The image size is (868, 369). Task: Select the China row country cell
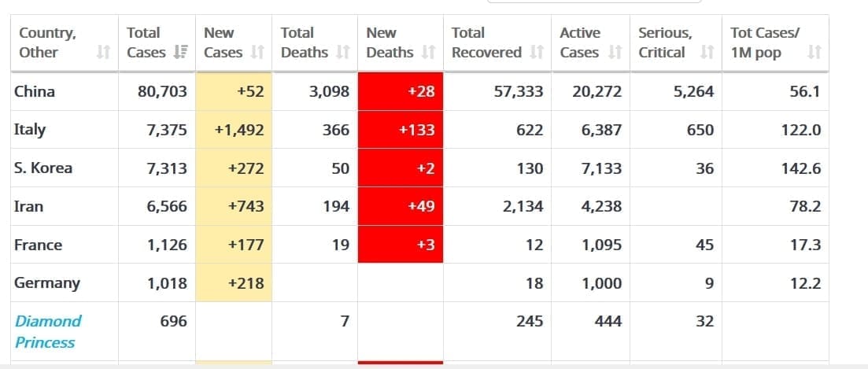(x=35, y=91)
